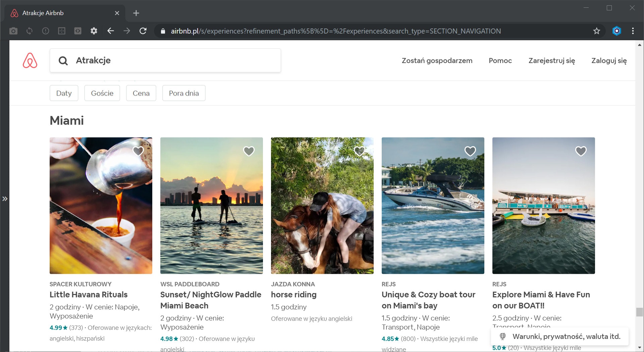Image resolution: width=644 pixels, height=352 pixels.
Task: Reload the page with the refresh icon
Action: pyautogui.click(x=143, y=31)
